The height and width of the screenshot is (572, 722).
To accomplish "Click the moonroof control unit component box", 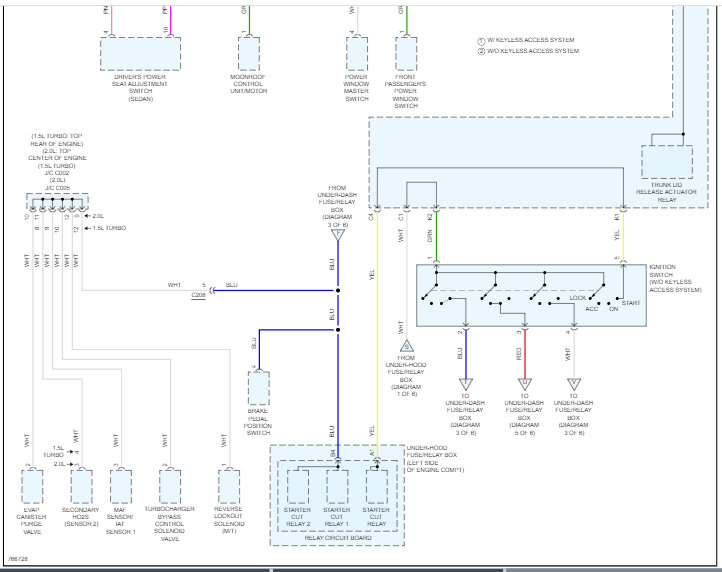I will pyautogui.click(x=249, y=54).
